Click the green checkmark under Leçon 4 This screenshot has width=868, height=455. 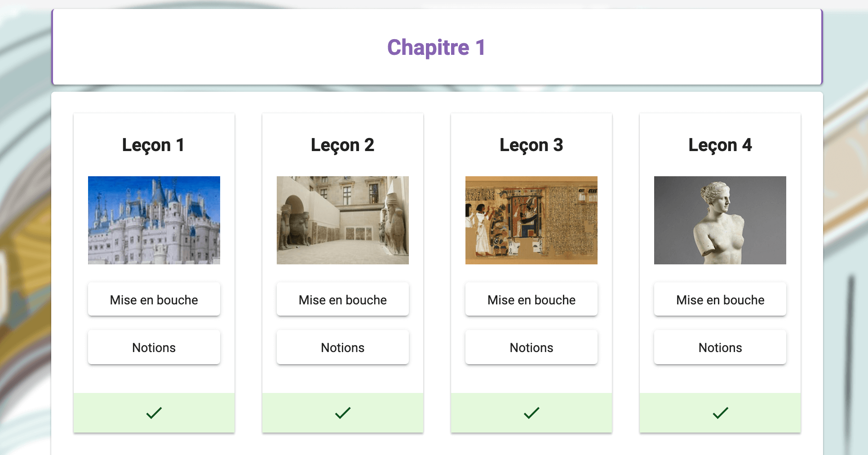pos(720,413)
